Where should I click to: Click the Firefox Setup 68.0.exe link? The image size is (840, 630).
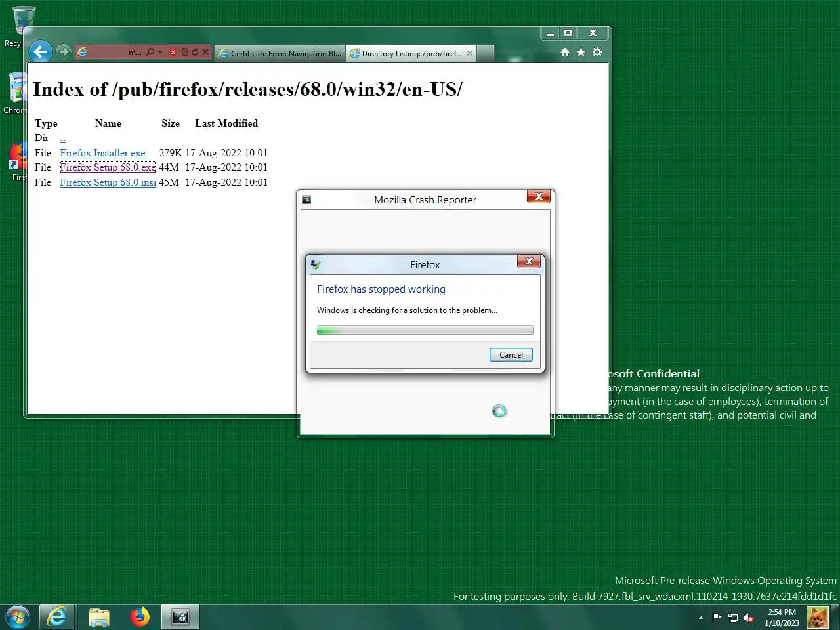(x=108, y=167)
